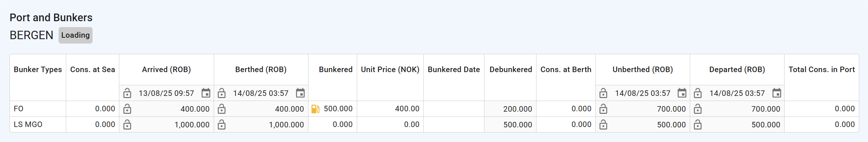The image size is (868, 142).
Task: Click the FO Debunkered value 200.000
Action: pos(517,109)
